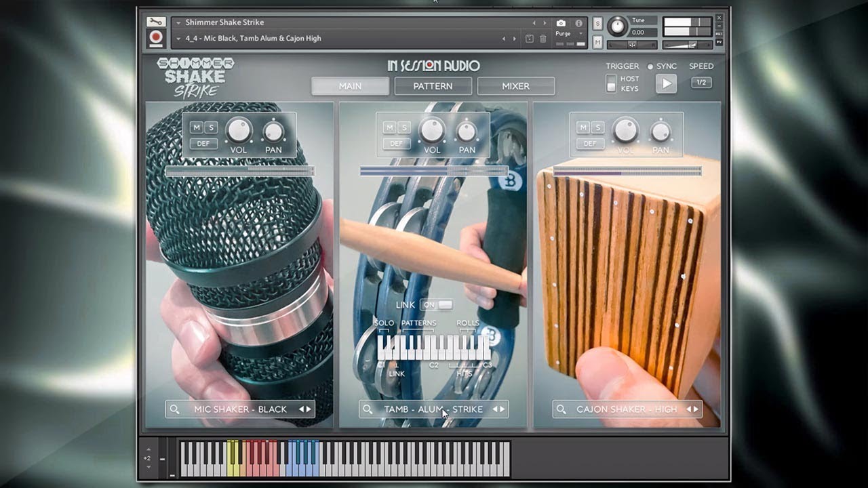This screenshot has width=868, height=488.
Task: Solo the Tambourine channel
Action: 403,127
